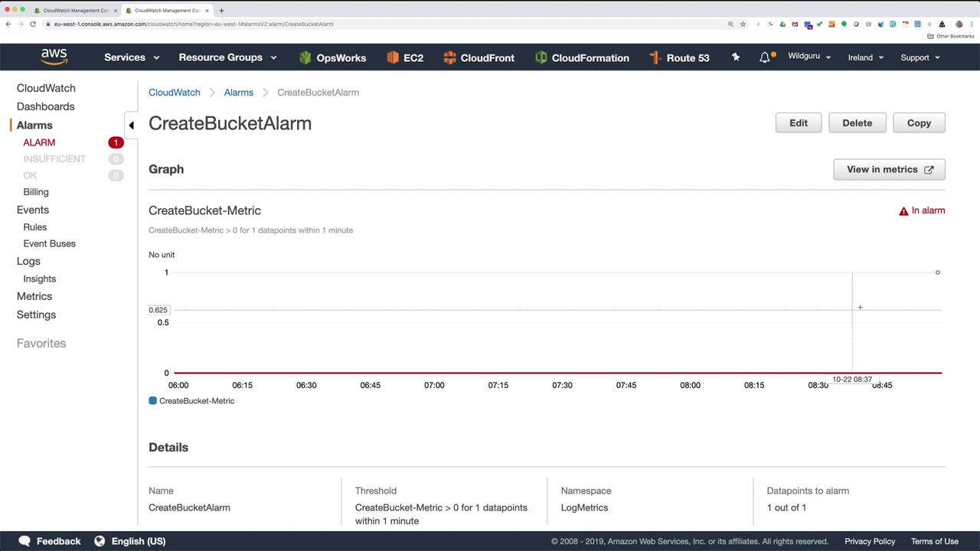This screenshot has height=551, width=980.
Task: Open the Resource Groups dropdown
Action: coord(227,57)
